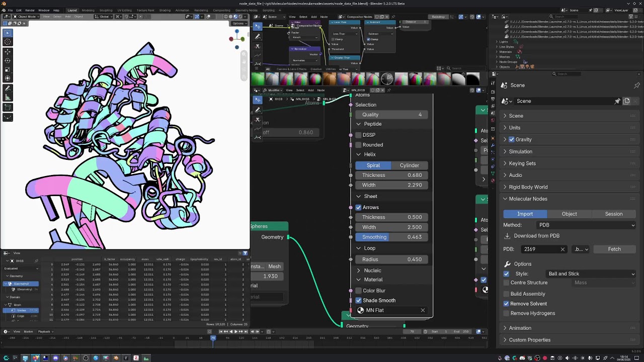
Task: Disable the Arrows checkbox under Sheet
Action: coord(358,207)
